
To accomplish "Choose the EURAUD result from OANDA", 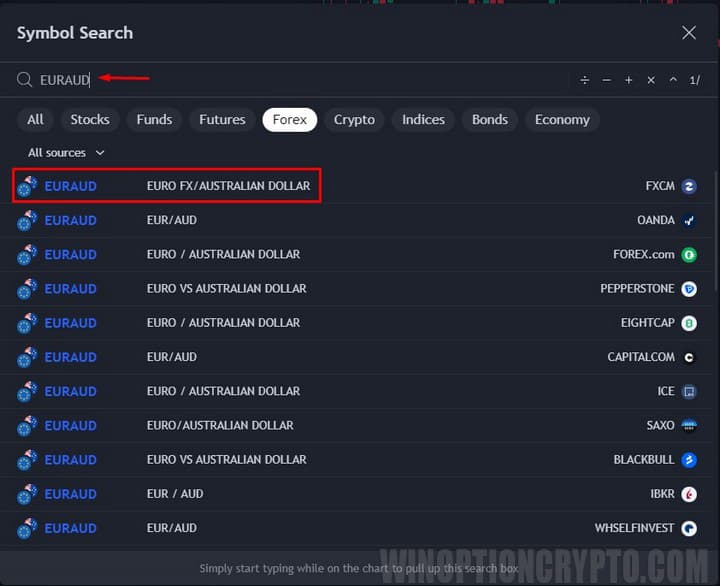I will [360, 220].
